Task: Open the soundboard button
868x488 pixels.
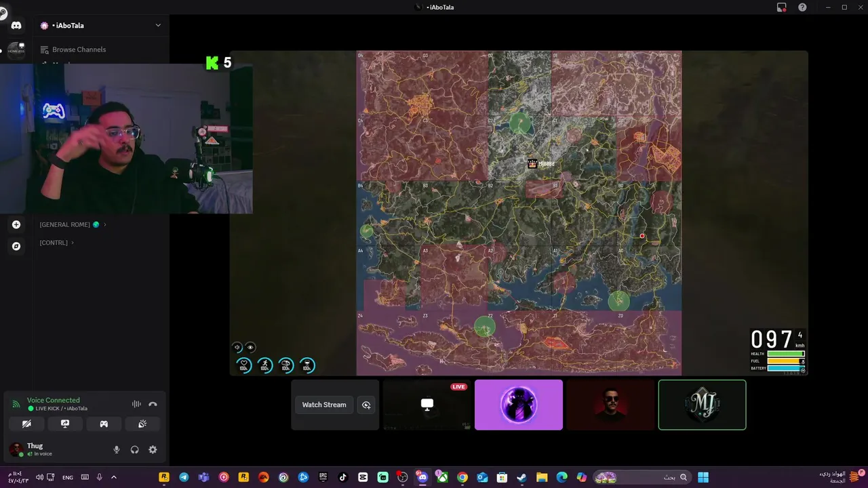Action: (x=142, y=424)
